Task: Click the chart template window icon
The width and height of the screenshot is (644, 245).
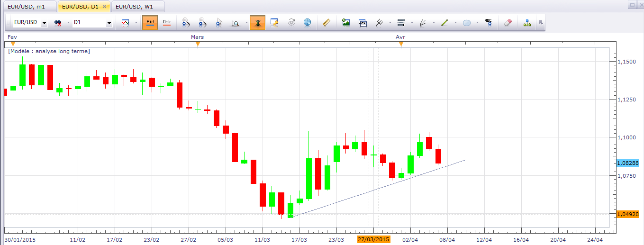Action: [363, 22]
